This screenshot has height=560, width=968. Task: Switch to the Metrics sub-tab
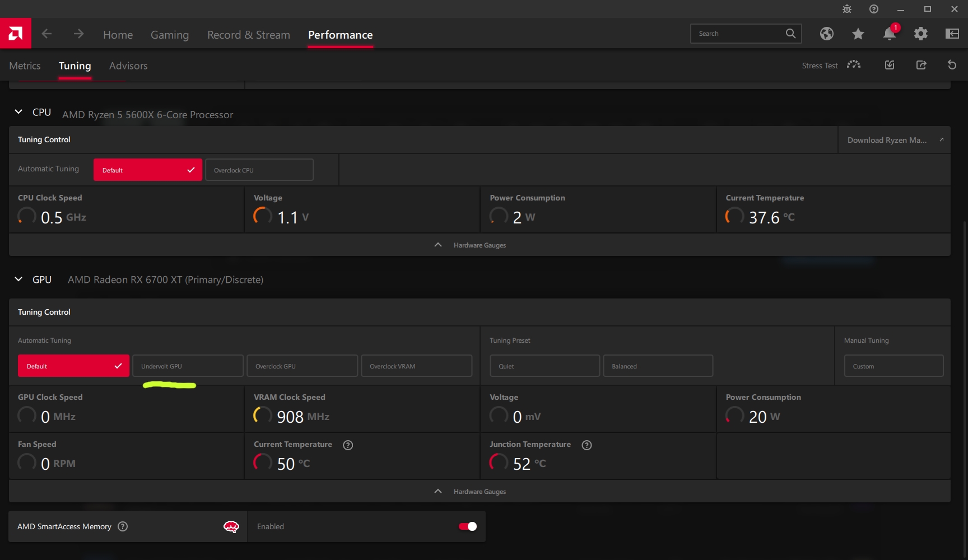pyautogui.click(x=25, y=66)
